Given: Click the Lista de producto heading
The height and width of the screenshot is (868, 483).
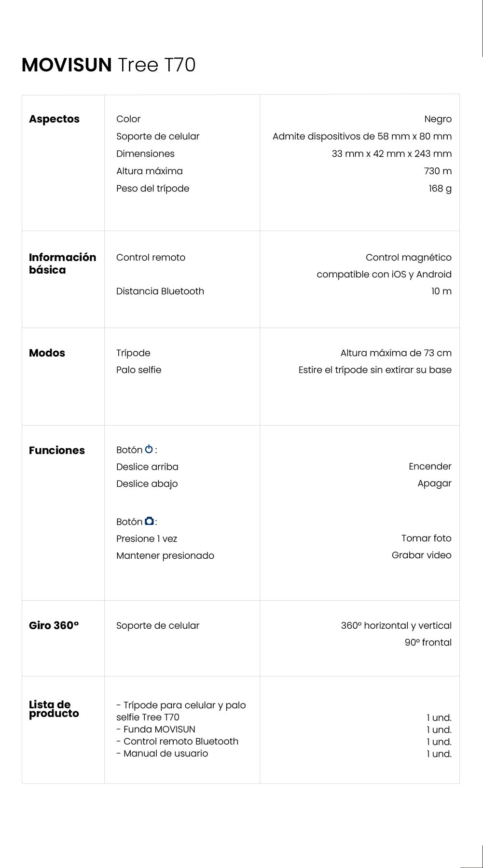Looking at the screenshot, I should [54, 709].
